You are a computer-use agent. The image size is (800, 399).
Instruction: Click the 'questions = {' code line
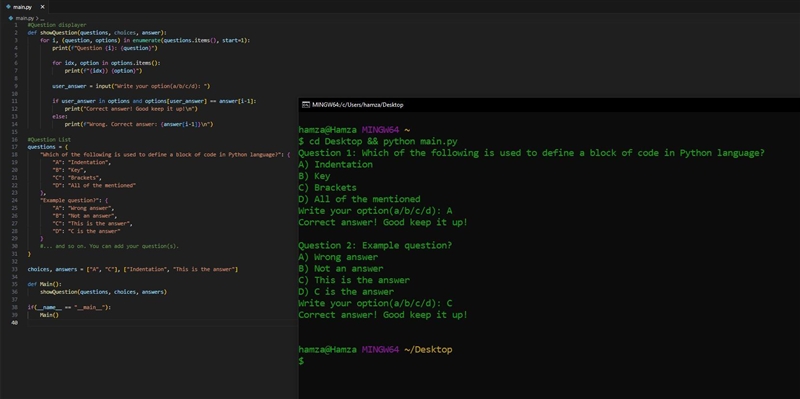click(x=43, y=147)
